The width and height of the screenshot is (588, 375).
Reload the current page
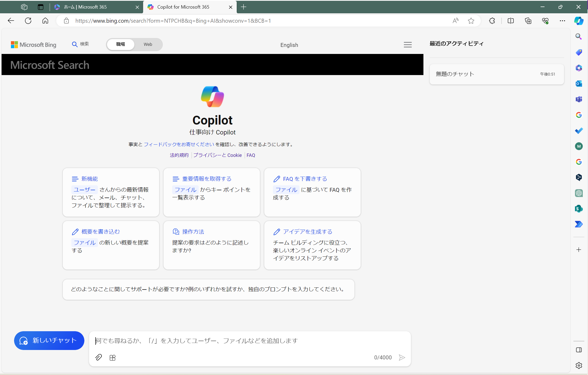[28, 21]
